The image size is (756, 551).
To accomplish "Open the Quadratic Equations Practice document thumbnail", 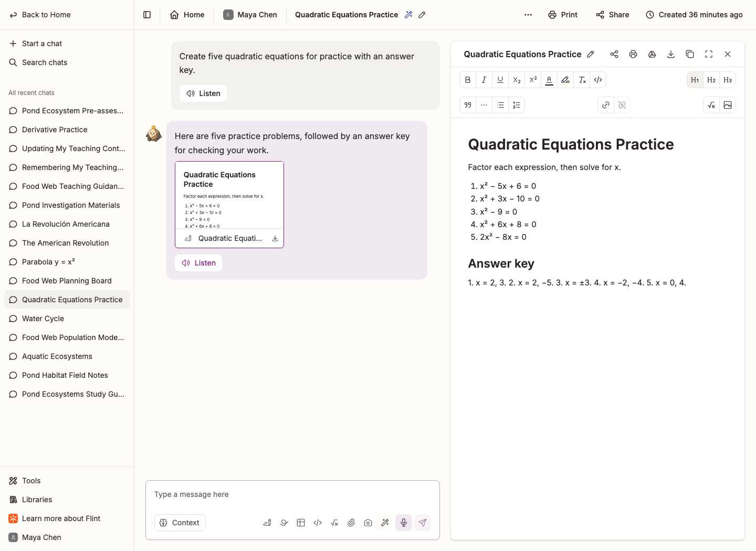I will [229, 205].
